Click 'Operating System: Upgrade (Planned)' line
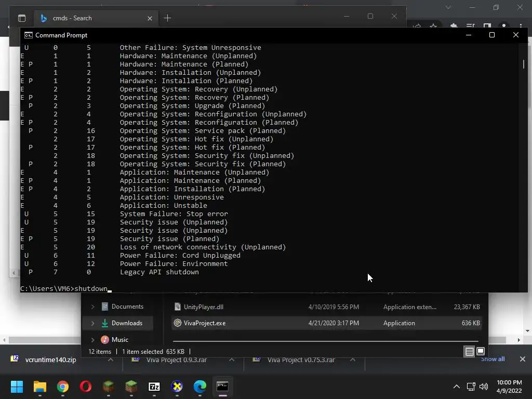This screenshot has height=399, width=532. coord(192,106)
